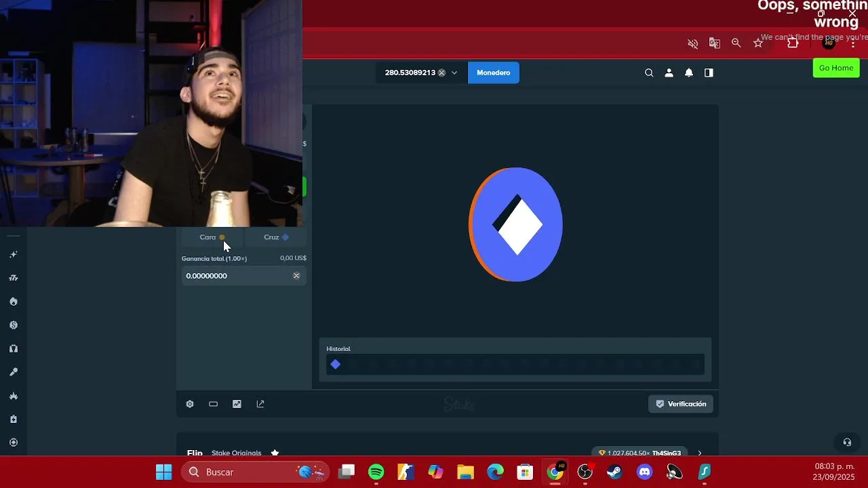Open Chrome three-dot menu
Screen dimensions: 868x488
[853, 43]
